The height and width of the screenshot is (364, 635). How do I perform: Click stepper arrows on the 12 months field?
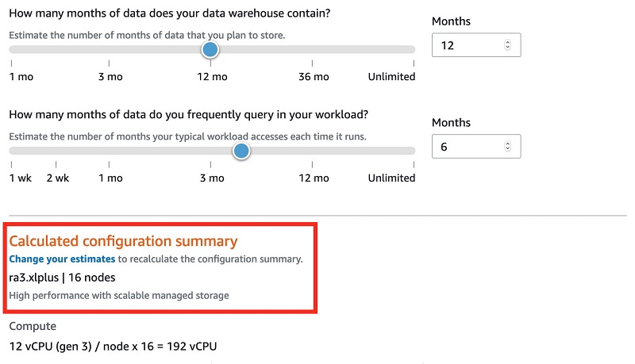[x=507, y=45]
